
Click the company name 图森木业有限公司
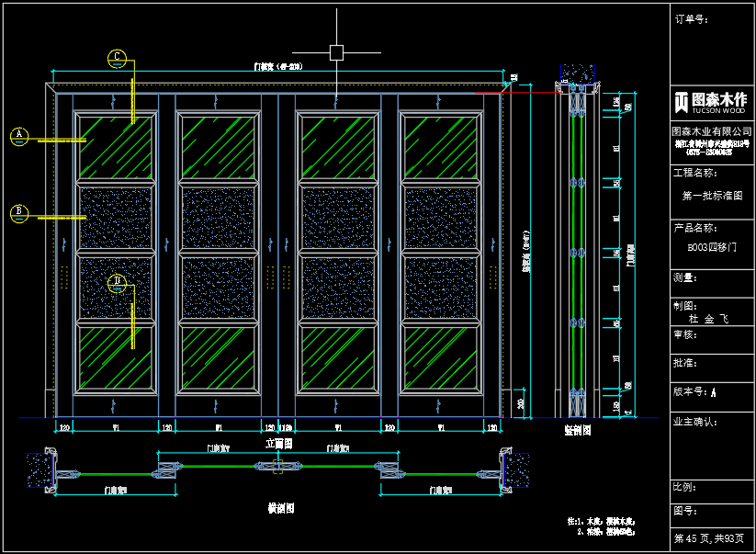pos(711,131)
